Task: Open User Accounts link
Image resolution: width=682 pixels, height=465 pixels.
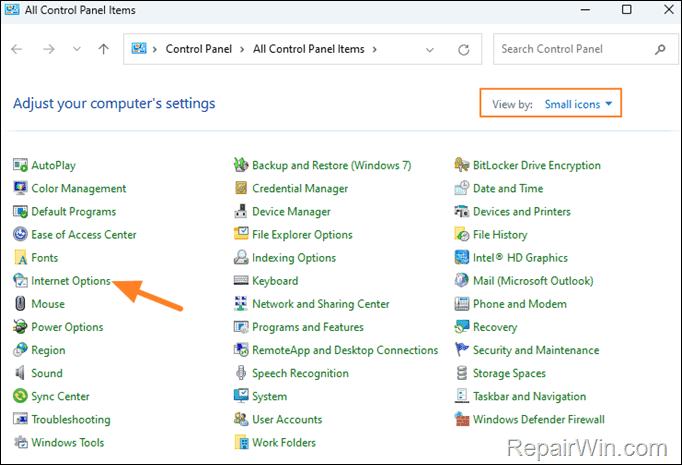Action: pyautogui.click(x=287, y=419)
